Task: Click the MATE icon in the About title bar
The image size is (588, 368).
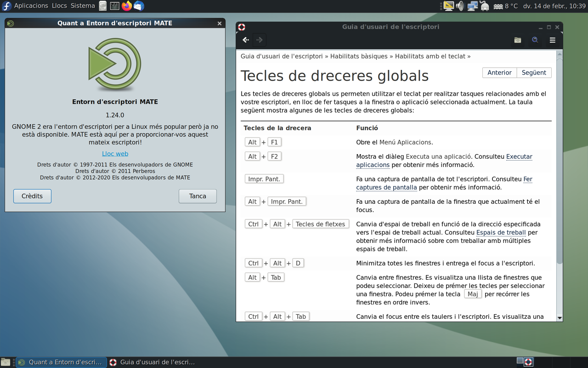Action: coord(11,23)
